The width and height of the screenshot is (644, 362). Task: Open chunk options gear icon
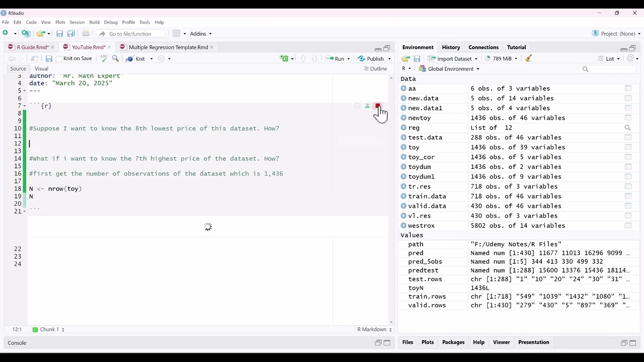[x=357, y=106]
